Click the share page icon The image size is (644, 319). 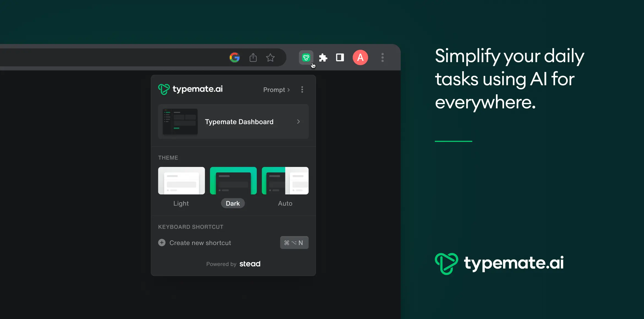coord(253,57)
